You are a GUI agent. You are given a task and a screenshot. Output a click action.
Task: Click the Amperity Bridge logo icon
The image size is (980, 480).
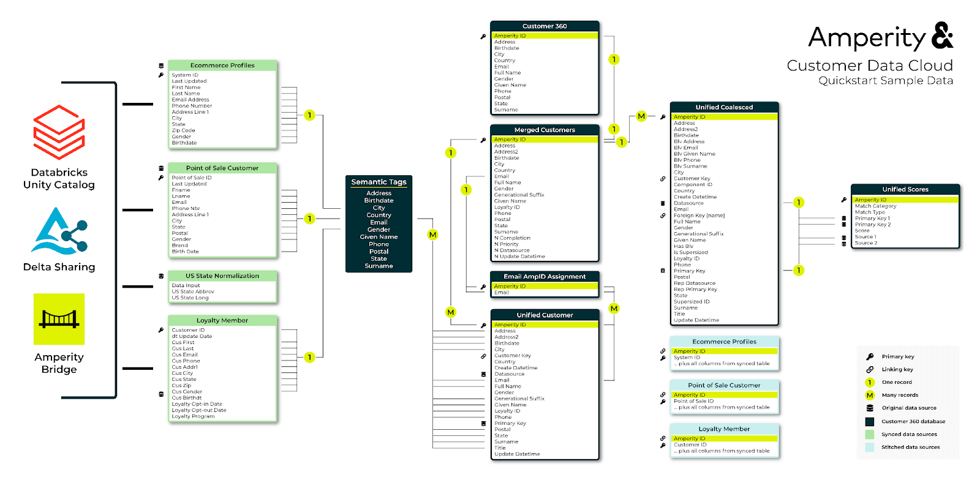pyautogui.click(x=59, y=319)
